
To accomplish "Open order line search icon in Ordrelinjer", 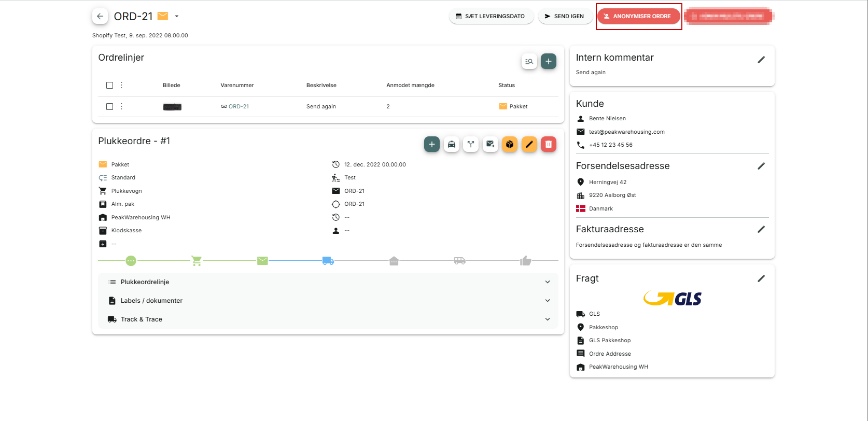I will [529, 61].
